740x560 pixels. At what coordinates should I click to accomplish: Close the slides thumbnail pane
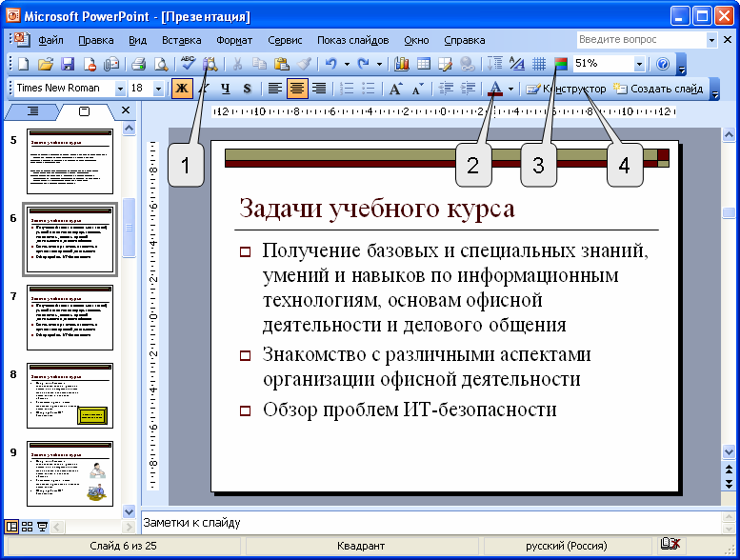[125, 110]
